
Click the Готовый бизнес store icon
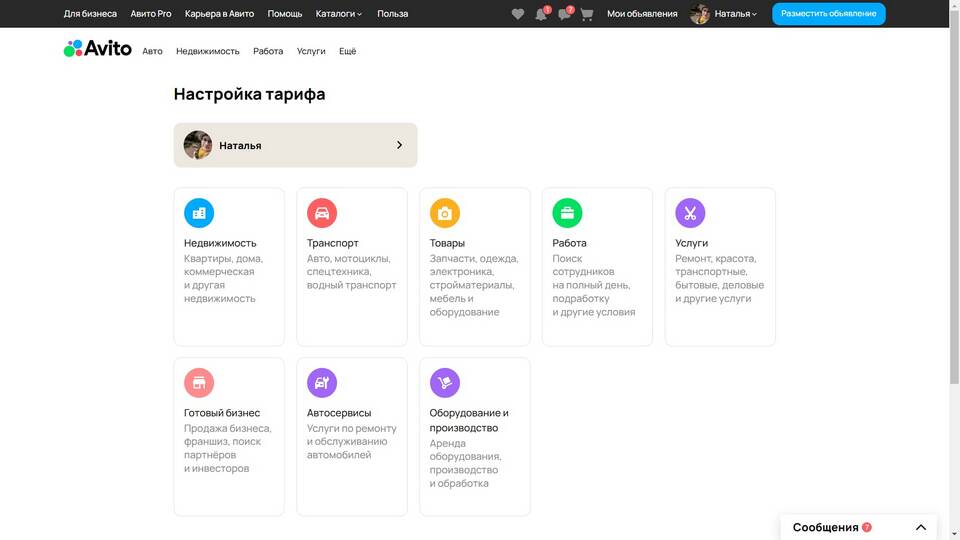(199, 383)
